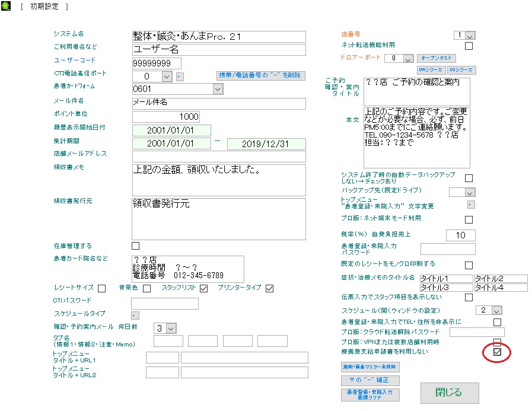Open the 店番号 dropdown

(x=470, y=36)
